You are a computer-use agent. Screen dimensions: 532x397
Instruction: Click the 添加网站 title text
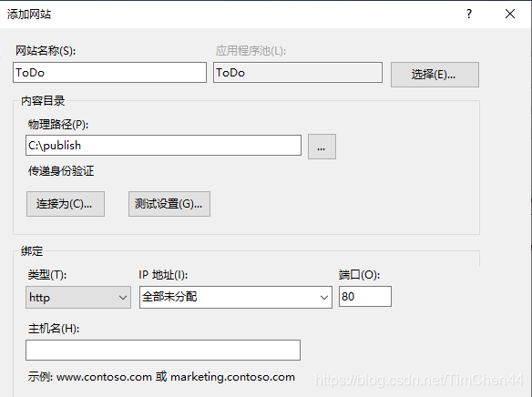click(x=29, y=15)
